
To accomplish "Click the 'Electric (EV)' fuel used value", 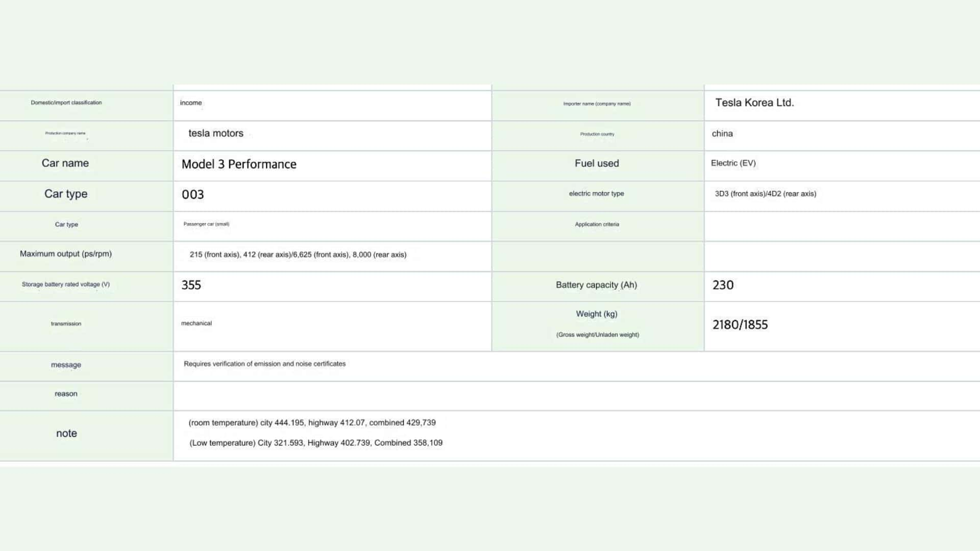I will click(733, 163).
